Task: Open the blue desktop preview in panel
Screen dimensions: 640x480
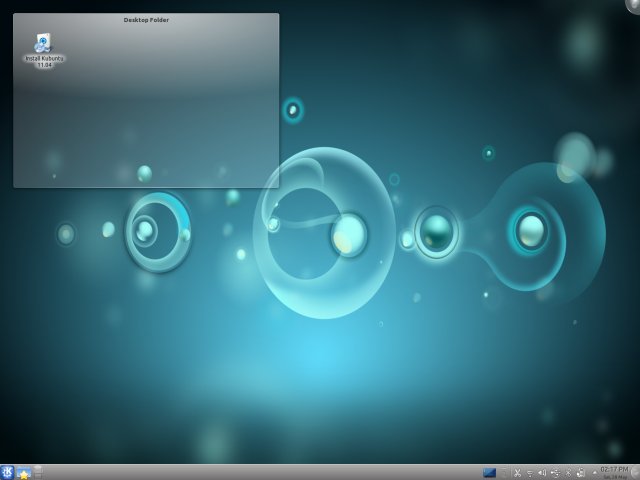Action: pos(489,473)
